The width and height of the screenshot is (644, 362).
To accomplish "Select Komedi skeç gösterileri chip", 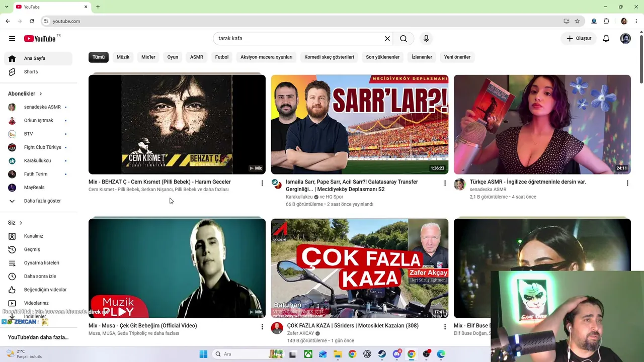I will tap(329, 57).
